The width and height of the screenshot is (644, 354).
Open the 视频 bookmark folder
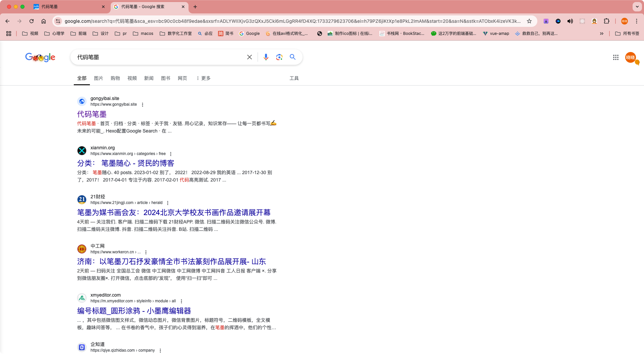[x=30, y=34]
